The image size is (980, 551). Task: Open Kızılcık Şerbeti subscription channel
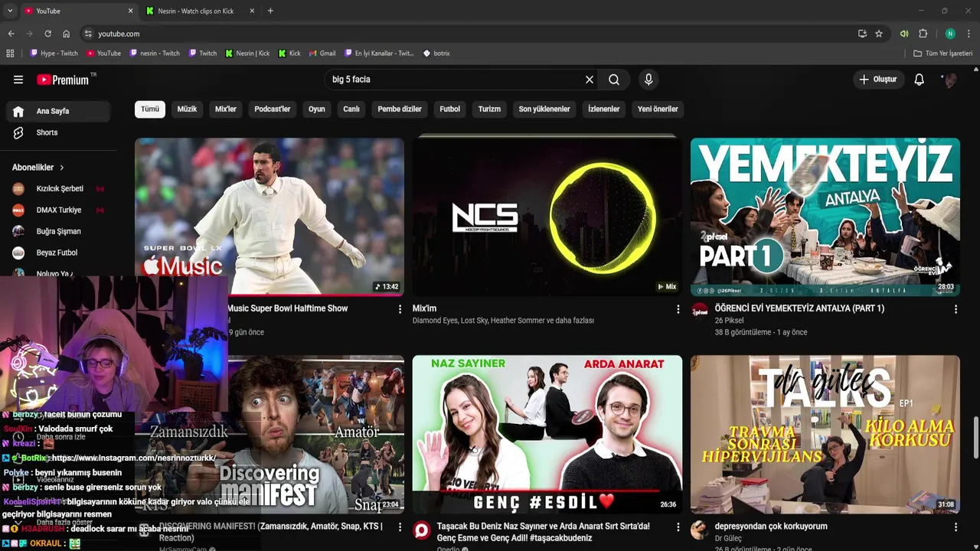point(59,188)
